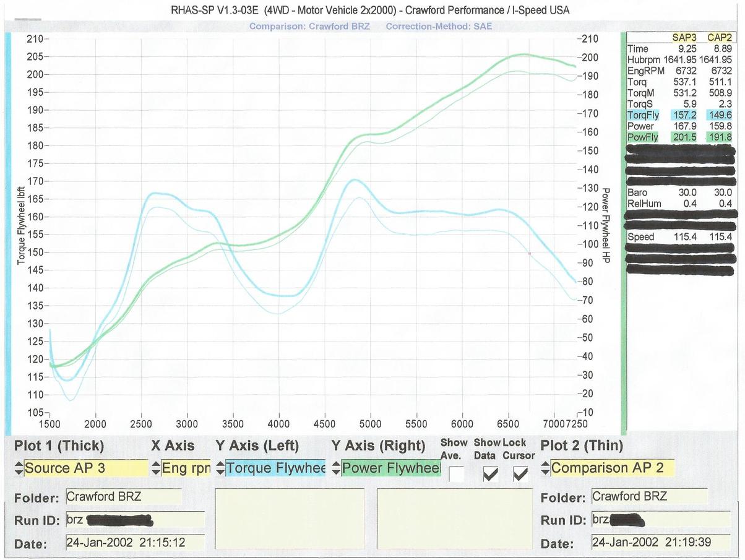Uncheck the Lock Cursor checkbox
The height and width of the screenshot is (560, 745).
pos(520,474)
